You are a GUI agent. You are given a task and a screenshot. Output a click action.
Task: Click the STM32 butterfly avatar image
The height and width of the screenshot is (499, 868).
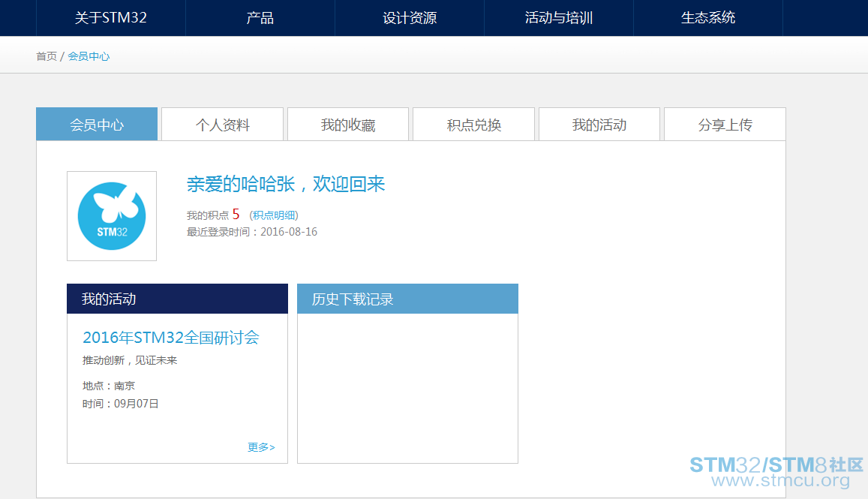pyautogui.click(x=112, y=216)
